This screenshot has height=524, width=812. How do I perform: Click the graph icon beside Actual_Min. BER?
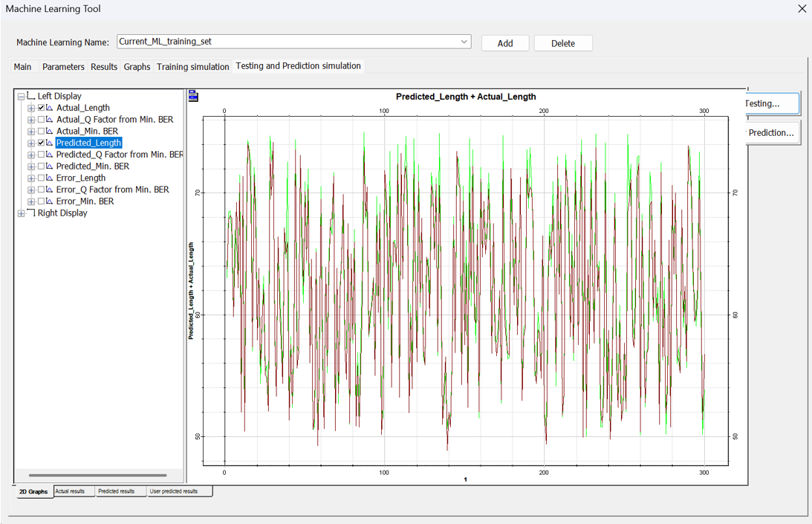50,132
